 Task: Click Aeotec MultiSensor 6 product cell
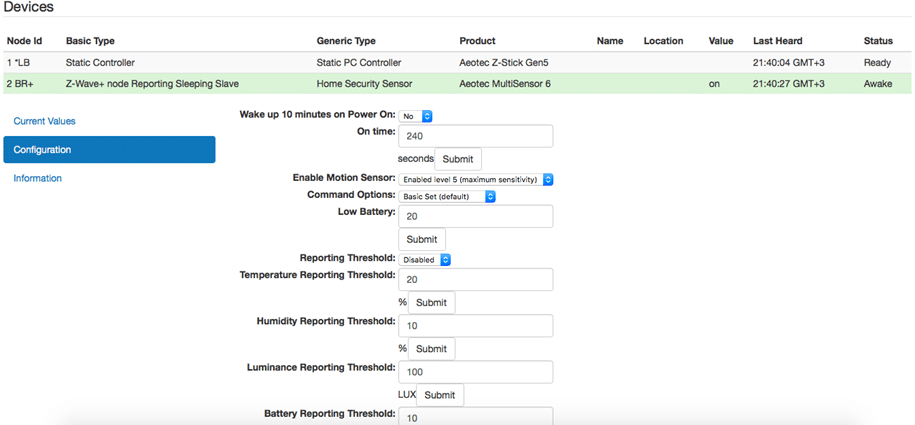click(505, 83)
